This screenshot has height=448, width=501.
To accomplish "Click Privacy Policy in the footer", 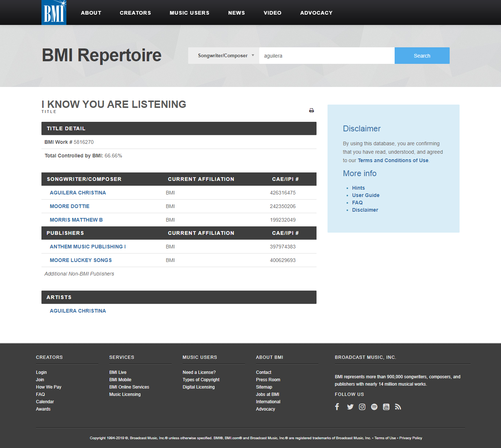I will [x=410, y=438].
